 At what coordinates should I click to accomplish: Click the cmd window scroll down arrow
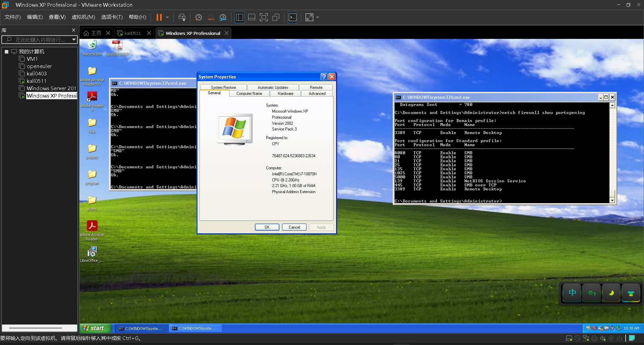click(x=612, y=200)
